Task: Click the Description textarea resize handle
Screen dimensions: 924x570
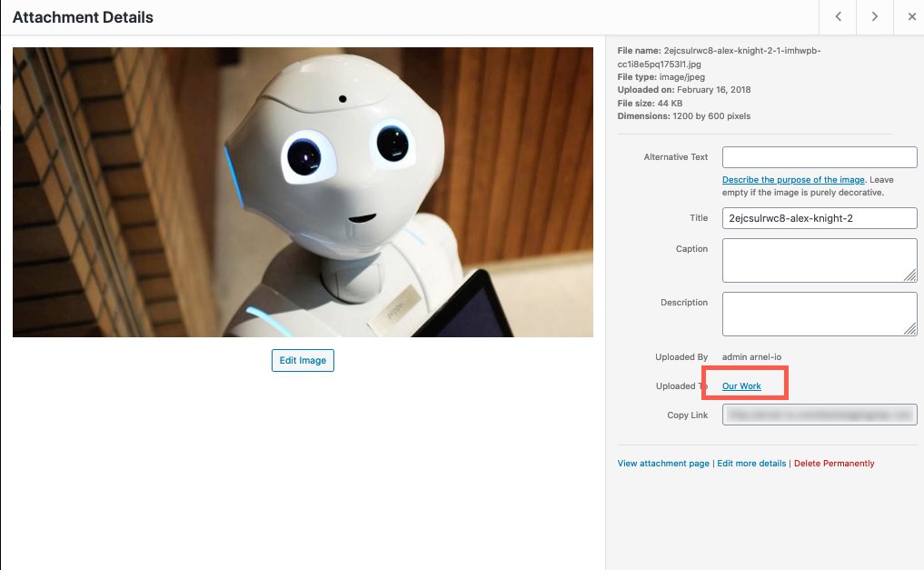Action: (x=909, y=329)
